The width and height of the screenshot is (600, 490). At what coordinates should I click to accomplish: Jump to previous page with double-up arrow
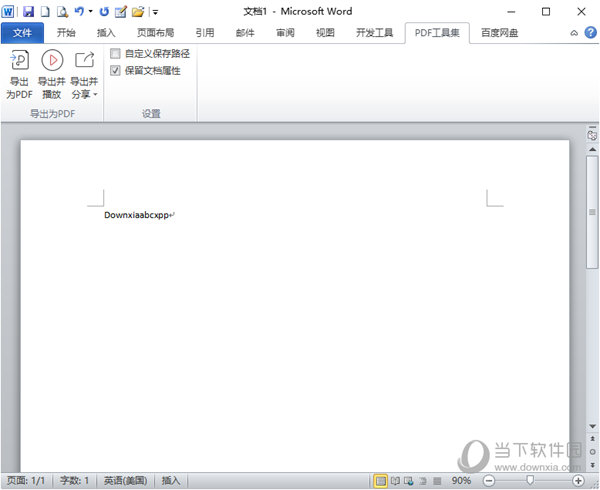pos(592,439)
